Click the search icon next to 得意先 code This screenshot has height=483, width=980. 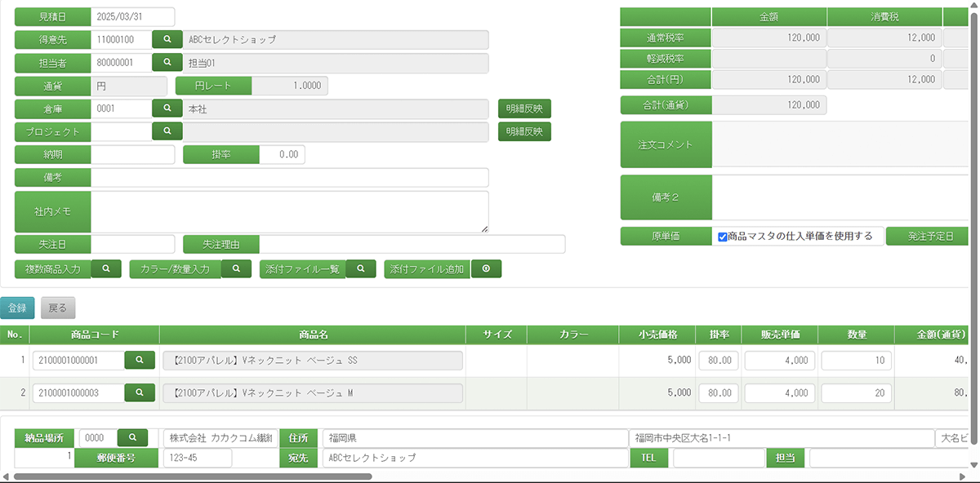(x=167, y=39)
